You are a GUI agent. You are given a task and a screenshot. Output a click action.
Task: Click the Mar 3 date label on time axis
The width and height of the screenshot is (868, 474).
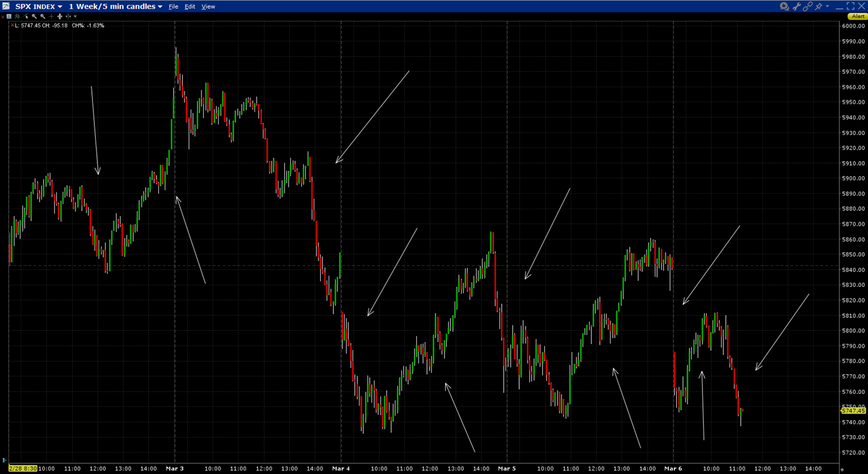(174, 469)
